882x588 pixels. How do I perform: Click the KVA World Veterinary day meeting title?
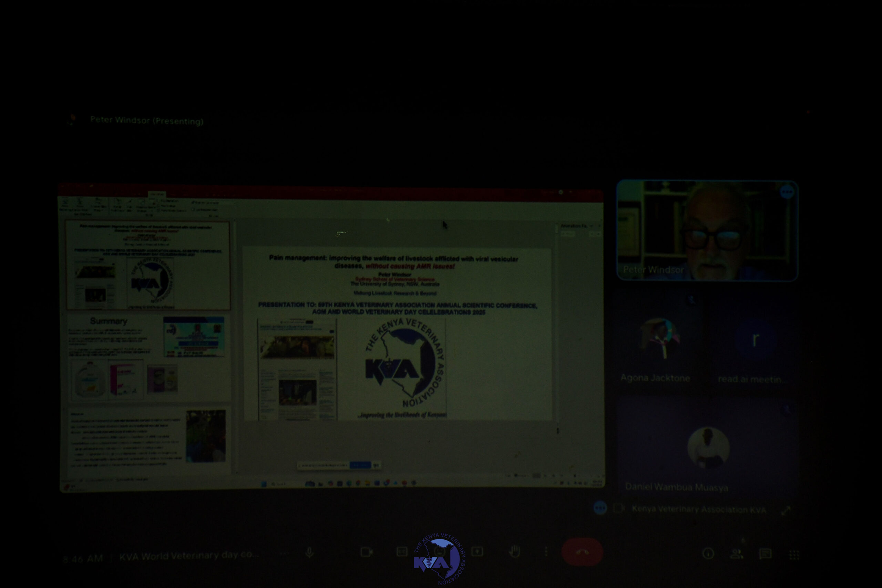pos(188,556)
